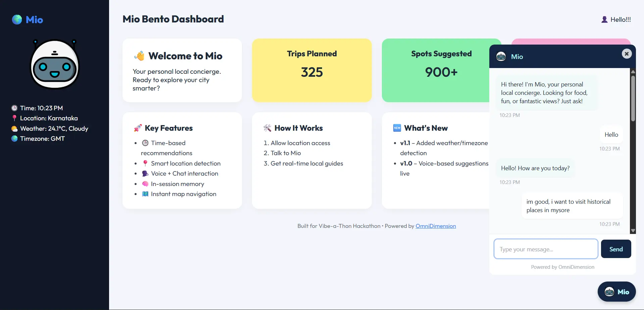This screenshot has width=644, height=310.
Task: Click the pin icon beside Location Karnataka
Action: click(x=14, y=118)
